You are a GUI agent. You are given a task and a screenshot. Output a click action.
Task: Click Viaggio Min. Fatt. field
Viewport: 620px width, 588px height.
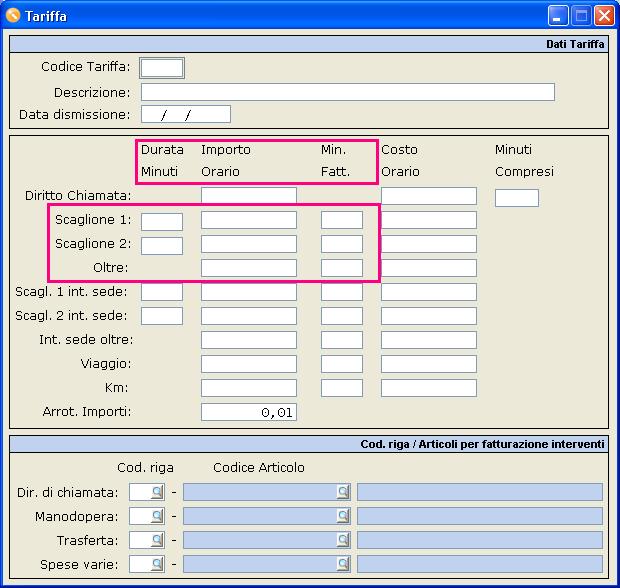click(x=342, y=364)
